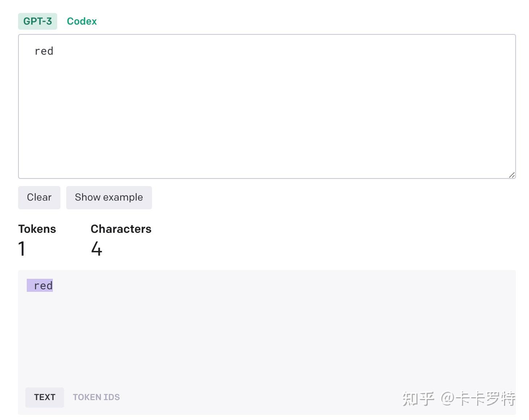Click the Zhihu watermark text
Image resolution: width=529 pixels, height=420 pixels.
tap(460, 398)
